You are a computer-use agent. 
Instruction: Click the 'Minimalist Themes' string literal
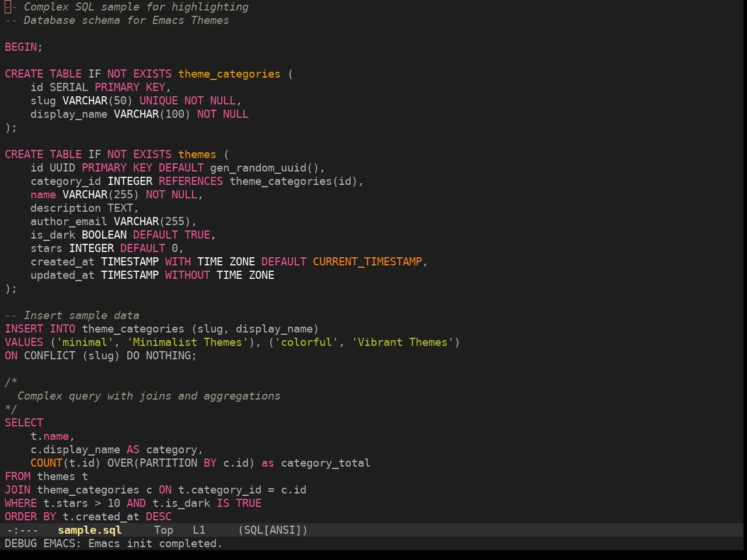(x=187, y=342)
